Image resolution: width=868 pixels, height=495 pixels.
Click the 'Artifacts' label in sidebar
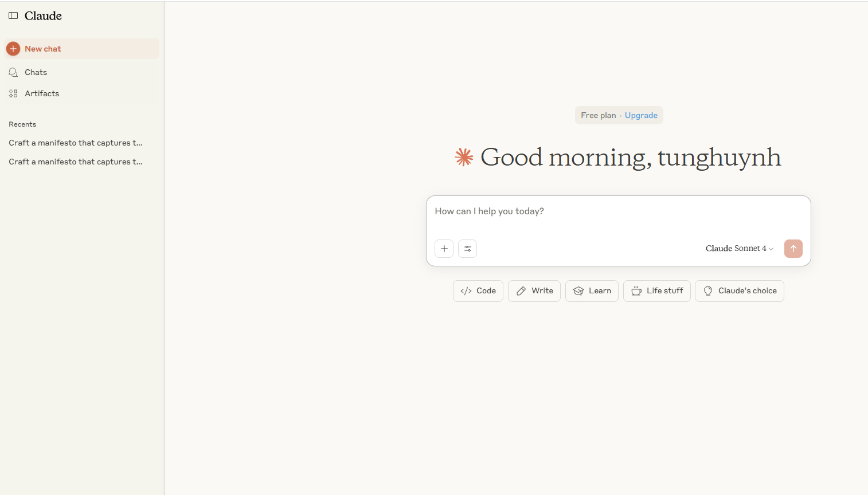(x=42, y=93)
